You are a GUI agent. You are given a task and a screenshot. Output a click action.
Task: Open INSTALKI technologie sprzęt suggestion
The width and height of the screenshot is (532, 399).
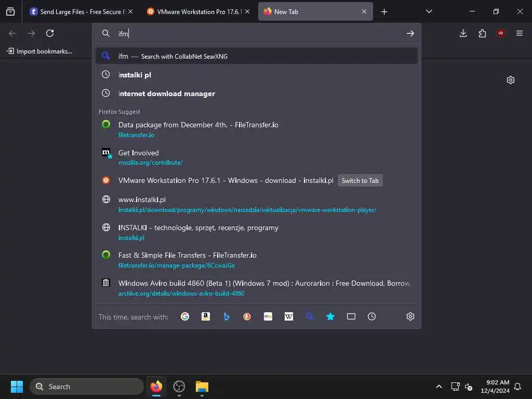257,232
